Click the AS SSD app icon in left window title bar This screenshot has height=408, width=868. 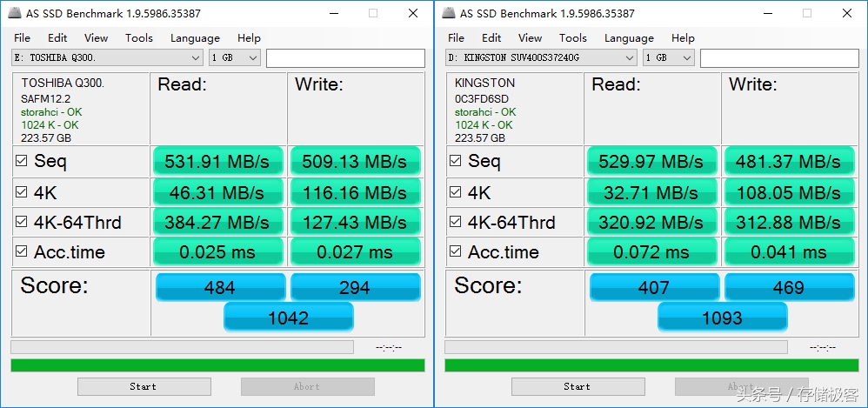(14, 13)
